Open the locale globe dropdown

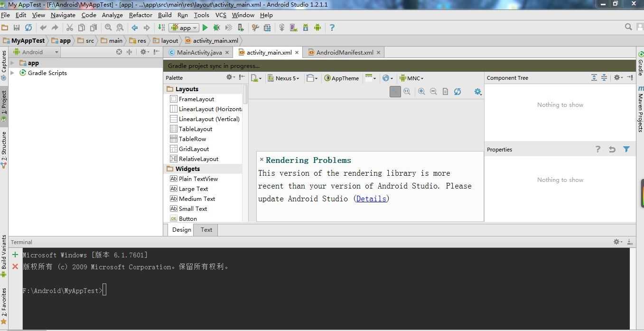(x=388, y=78)
